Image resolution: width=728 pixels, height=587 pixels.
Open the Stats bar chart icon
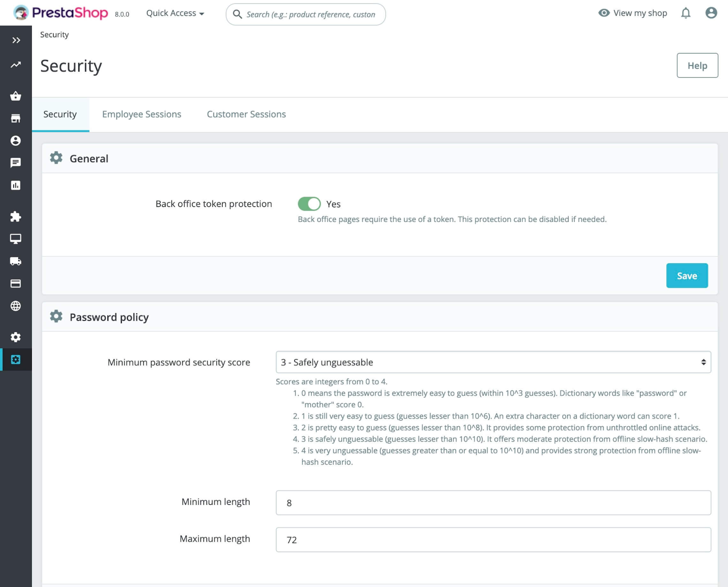tap(16, 185)
